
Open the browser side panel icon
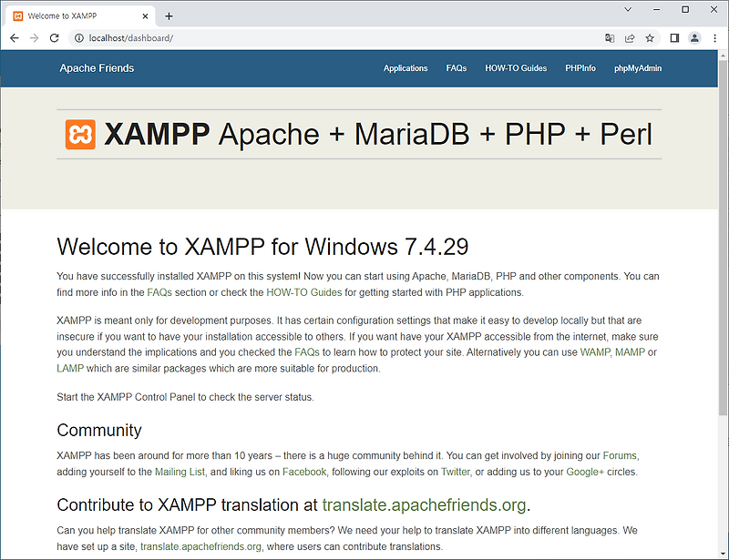coord(674,39)
